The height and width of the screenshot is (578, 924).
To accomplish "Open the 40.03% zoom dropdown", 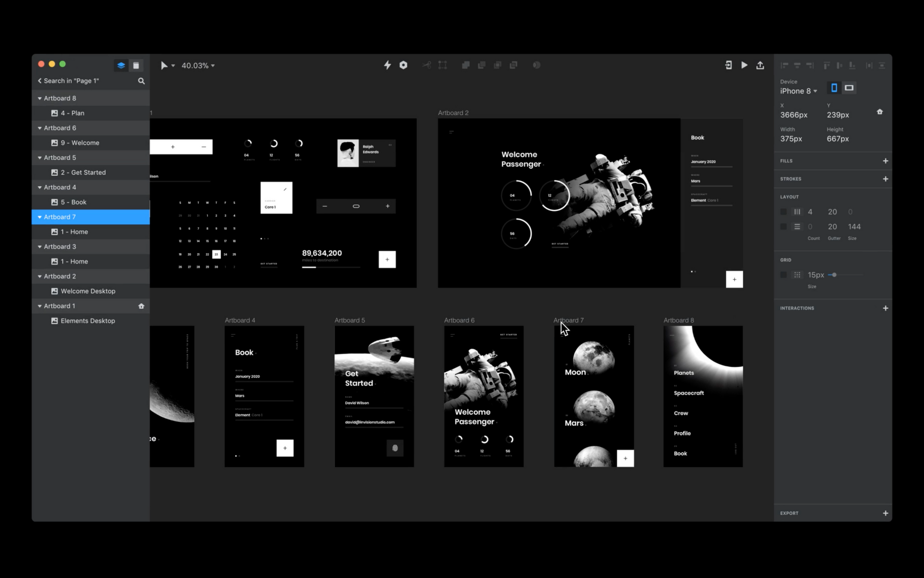I will click(x=196, y=65).
